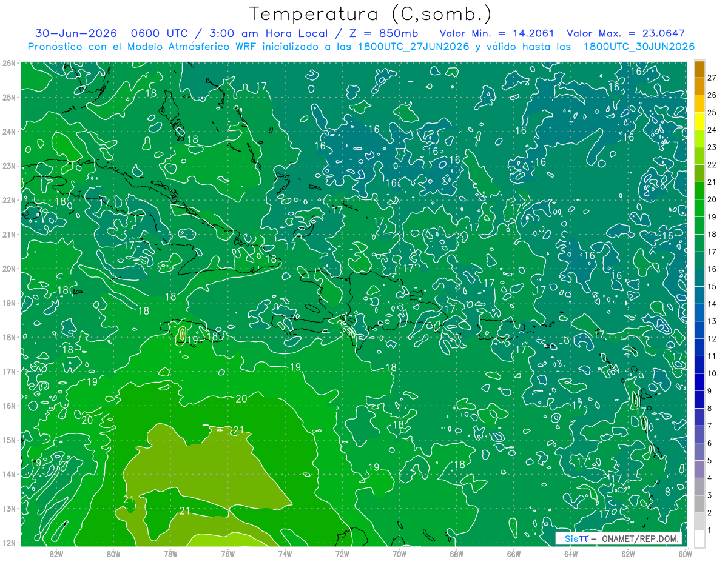Click latitude axis label 21N

[10, 234]
